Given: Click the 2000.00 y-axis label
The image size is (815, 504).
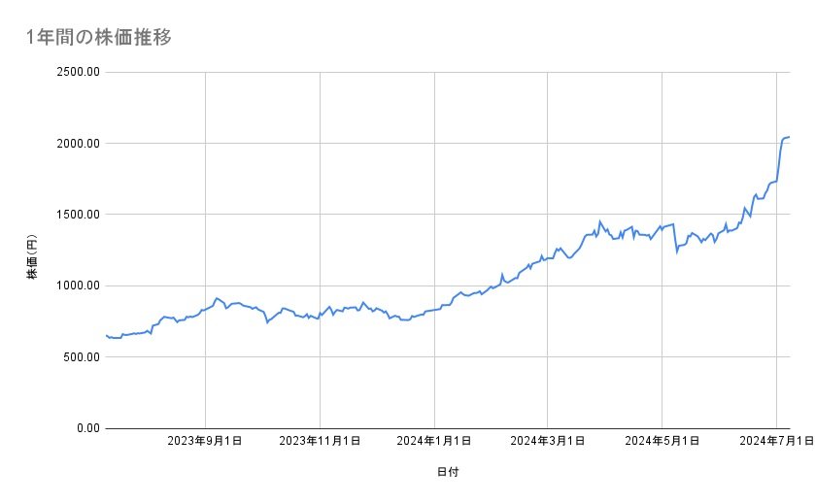Looking at the screenshot, I should 75,144.
